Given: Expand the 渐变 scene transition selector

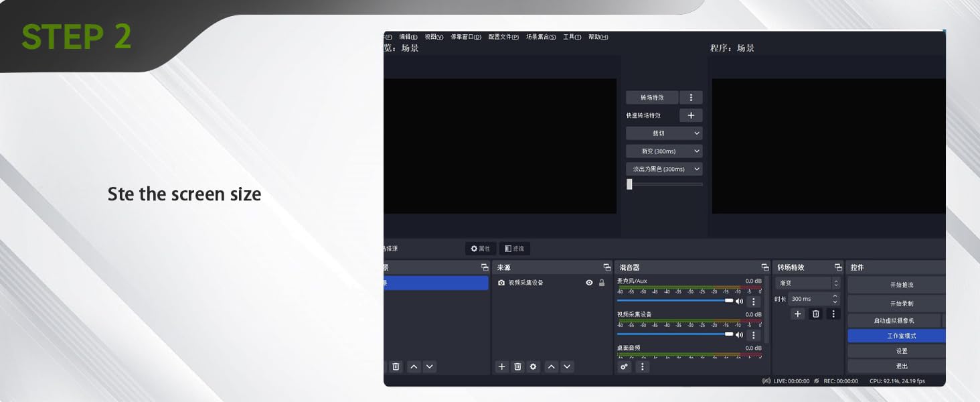Looking at the screenshot, I should (x=807, y=283).
